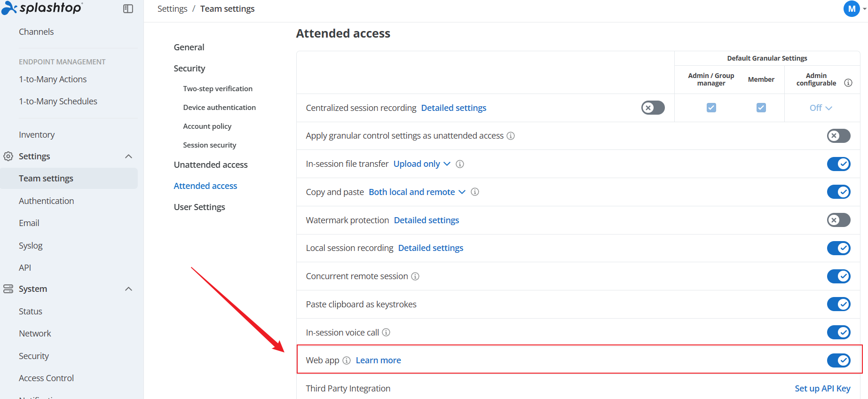Screen dimensions: 868x399
Task: Click the sidebar collapse panel icon
Action: click(x=128, y=9)
